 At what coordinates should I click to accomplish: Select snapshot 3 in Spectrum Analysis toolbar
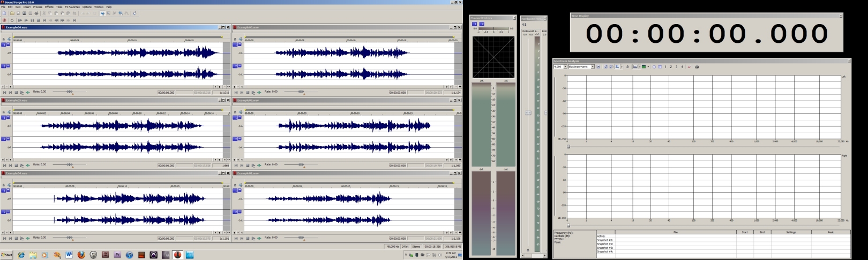(x=676, y=67)
